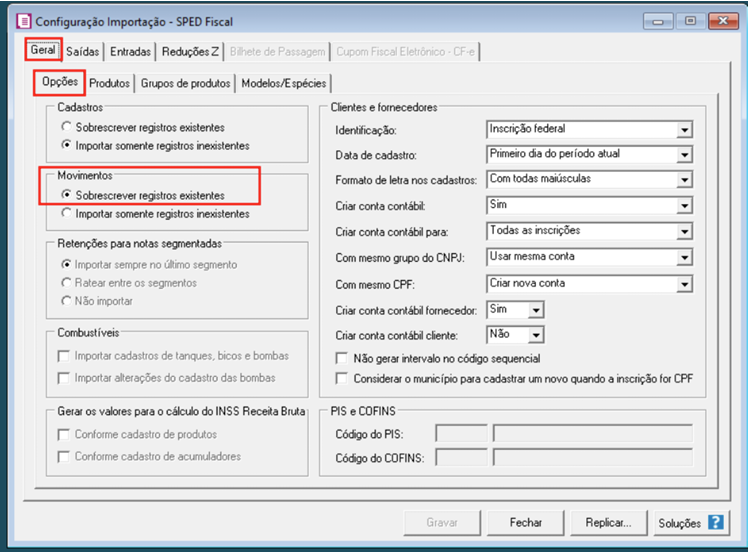
Task: Select Movimentos 'Importar somente registros inexistentes' radio
Action: 66,213
